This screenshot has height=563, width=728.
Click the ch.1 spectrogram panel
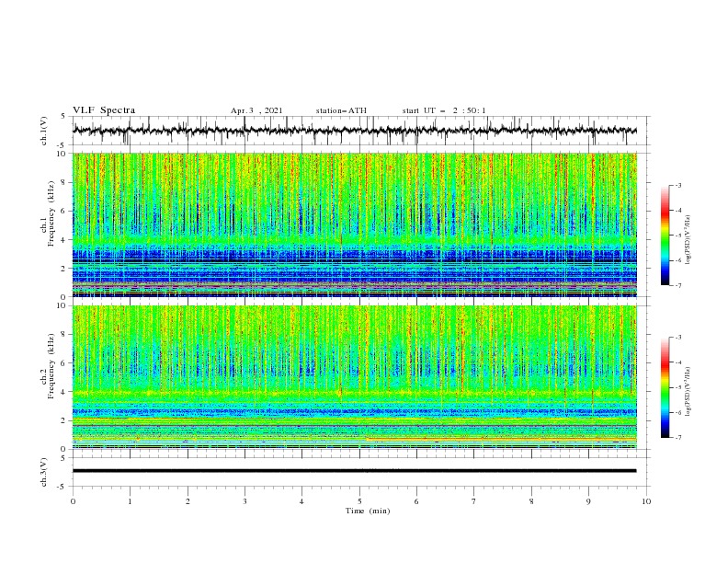tap(355, 224)
